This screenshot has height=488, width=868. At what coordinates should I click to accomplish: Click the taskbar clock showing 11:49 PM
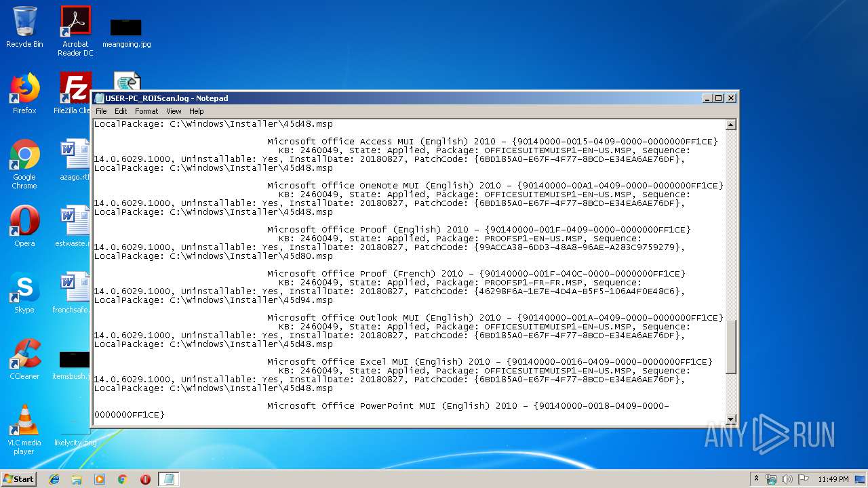pos(833,479)
